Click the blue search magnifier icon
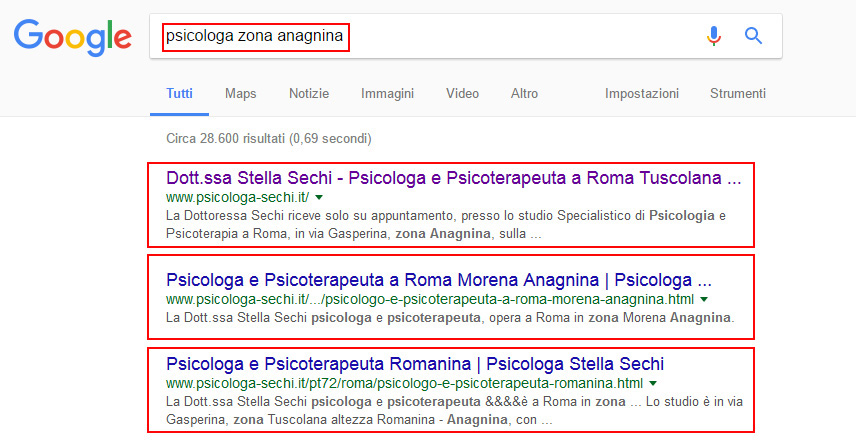 (x=754, y=37)
